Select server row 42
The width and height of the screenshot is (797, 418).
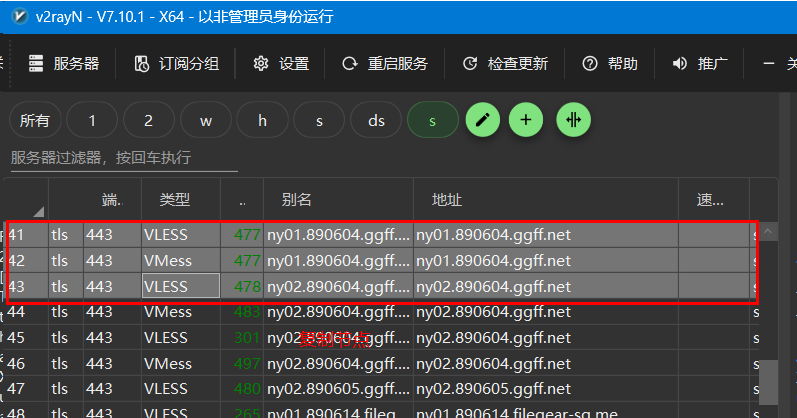click(x=380, y=260)
